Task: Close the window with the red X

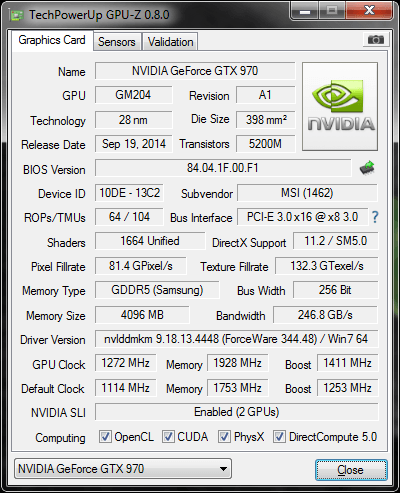Action: 369,11
